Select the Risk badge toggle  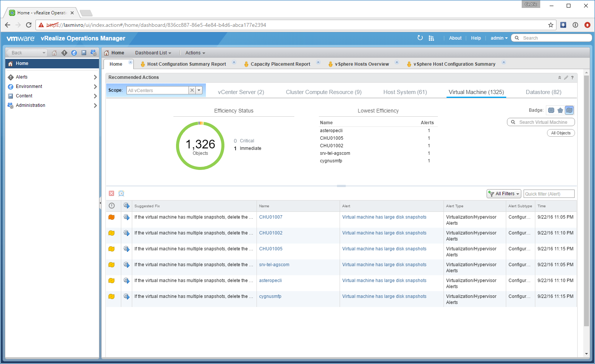point(560,110)
